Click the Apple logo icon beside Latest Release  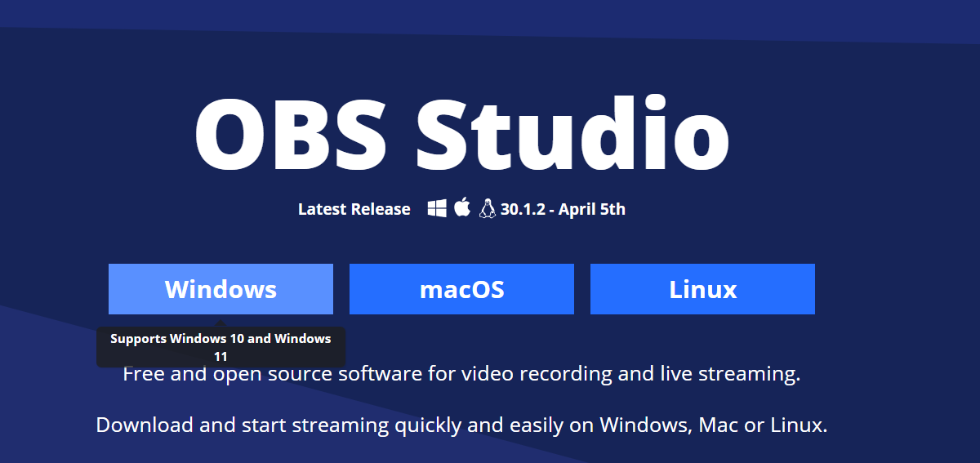(462, 207)
